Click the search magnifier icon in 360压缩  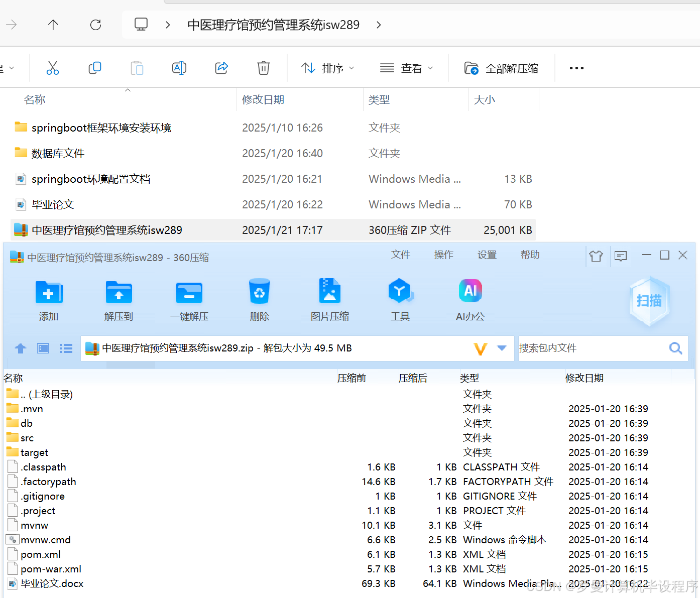pos(676,348)
